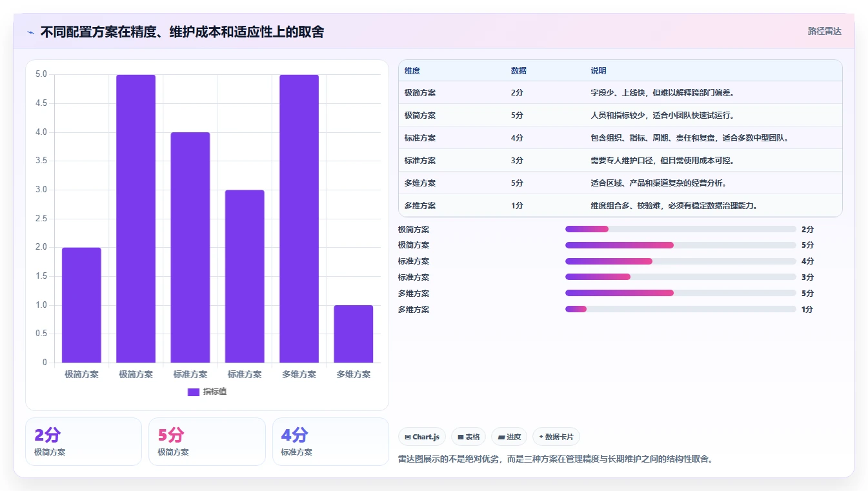Click the 5.0 y-axis label
Screen dimensions: 868x491
point(41,74)
